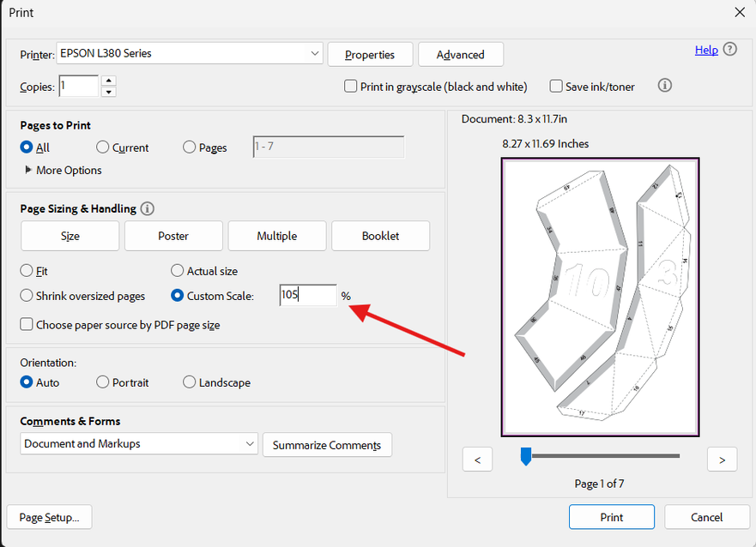Go to previous preview page arrow
The width and height of the screenshot is (756, 547).
[477, 460]
